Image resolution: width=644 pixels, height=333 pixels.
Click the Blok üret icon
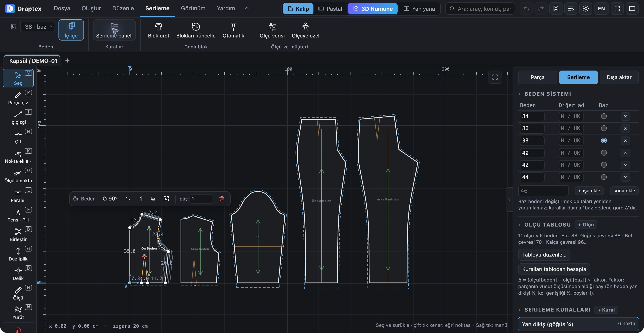(159, 27)
